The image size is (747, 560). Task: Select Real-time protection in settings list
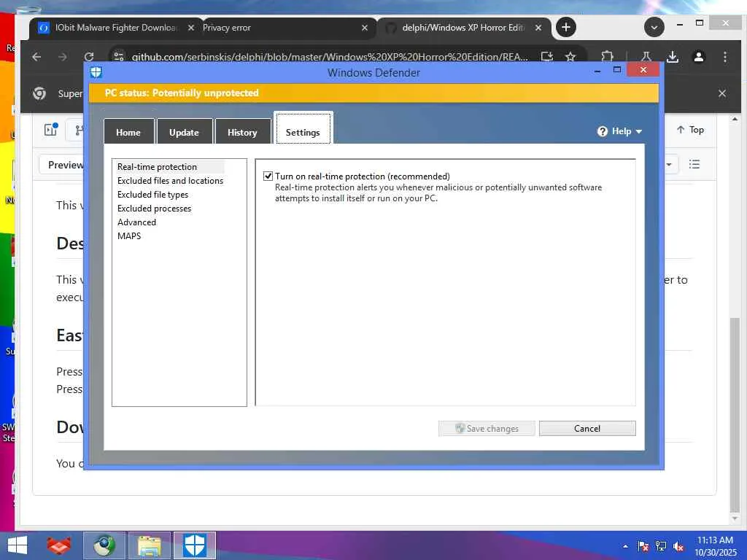[x=158, y=167]
